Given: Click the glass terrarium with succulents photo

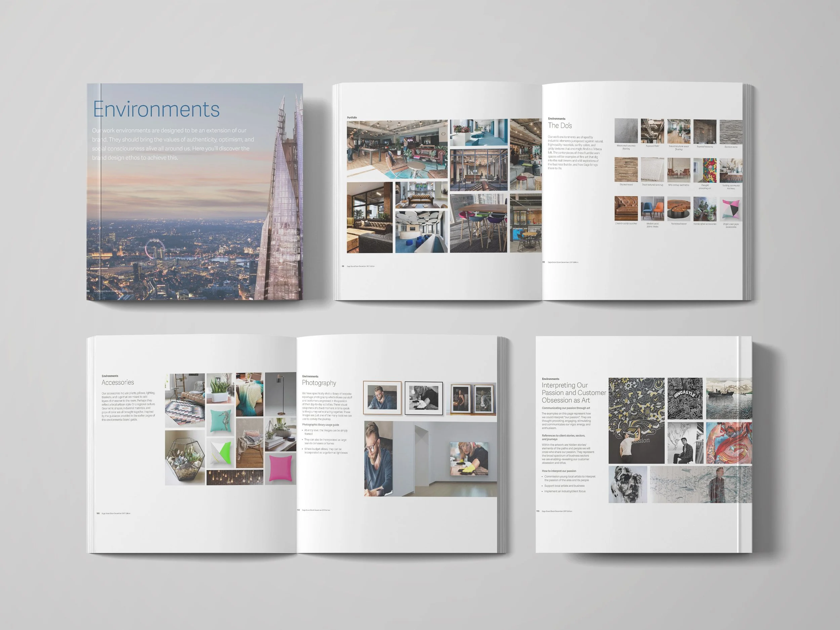Looking at the screenshot, I should pyautogui.click(x=185, y=458).
